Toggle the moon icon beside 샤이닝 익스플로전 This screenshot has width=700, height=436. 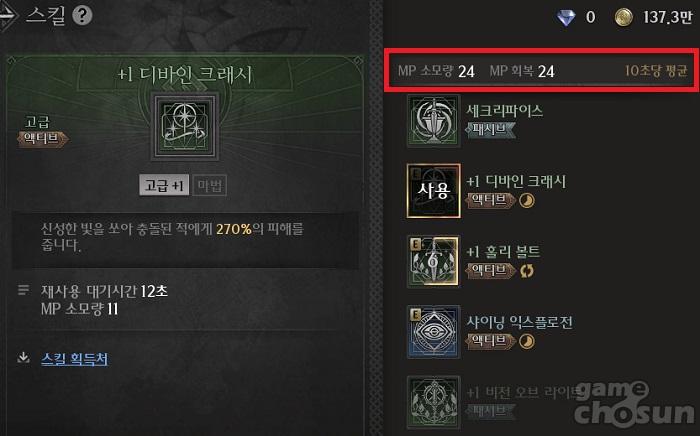(x=527, y=341)
